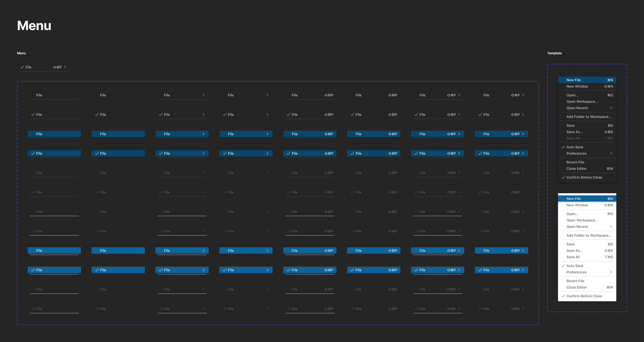644x342 pixels.
Task: Expand Preferences chevron in light template menu
Action: pos(611,272)
